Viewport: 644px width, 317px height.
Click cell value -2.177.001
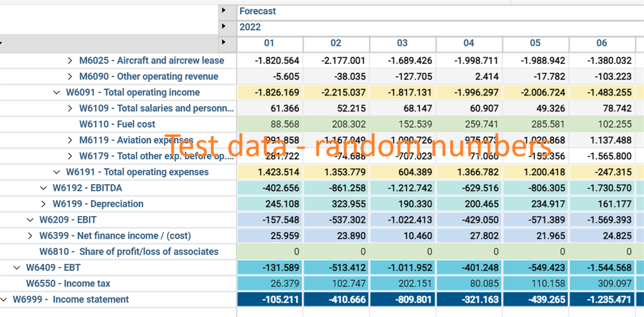[x=336, y=61]
